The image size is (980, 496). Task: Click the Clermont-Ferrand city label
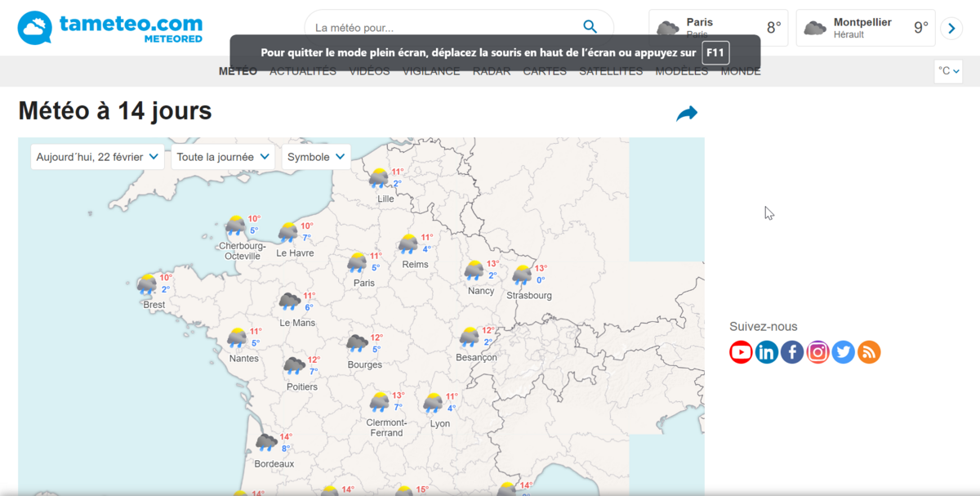tap(386, 427)
